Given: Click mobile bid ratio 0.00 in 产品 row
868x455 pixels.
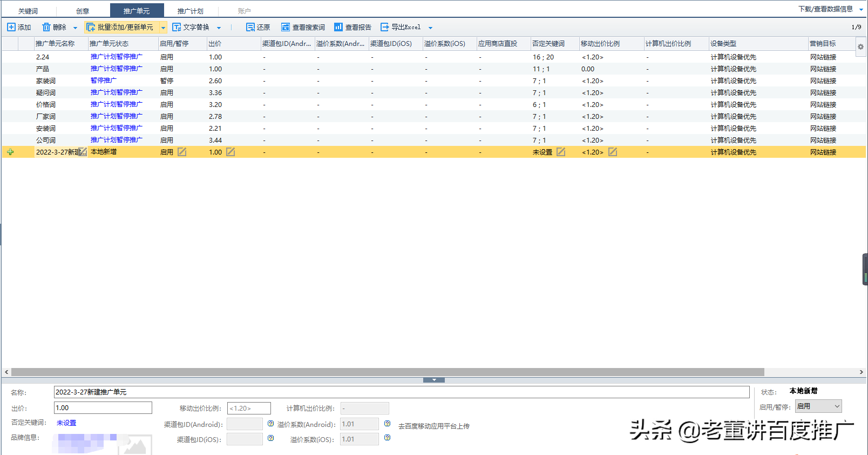Looking at the screenshot, I should 588,69.
